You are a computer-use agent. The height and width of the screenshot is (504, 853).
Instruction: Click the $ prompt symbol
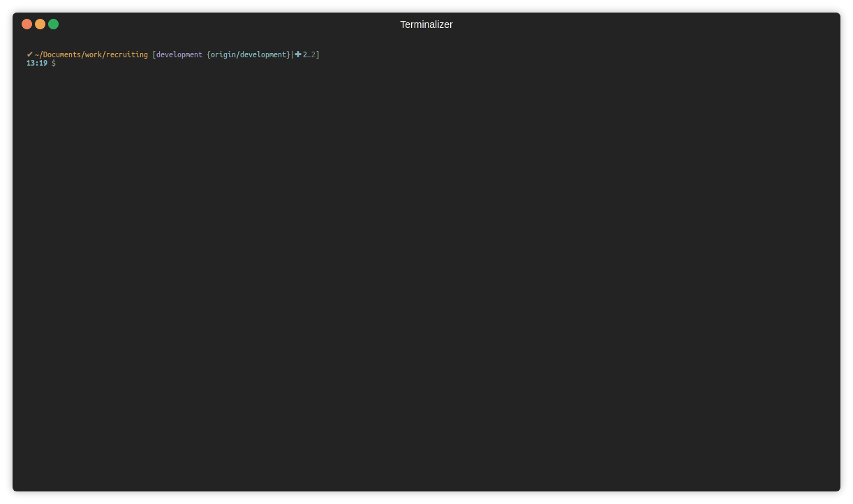54,63
